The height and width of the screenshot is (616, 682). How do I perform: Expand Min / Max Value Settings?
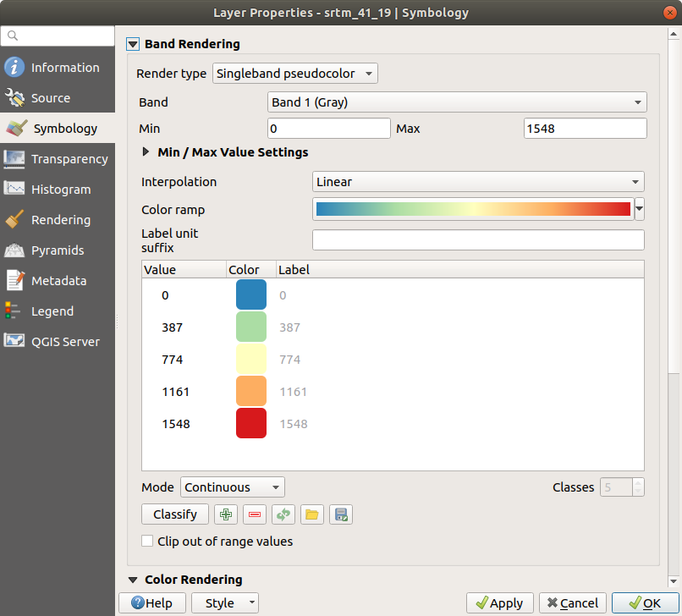[x=146, y=151]
